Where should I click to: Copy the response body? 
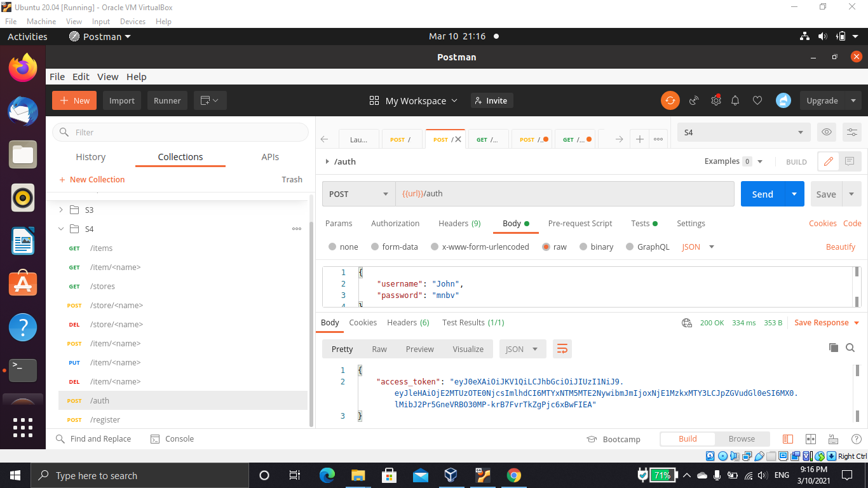(x=833, y=348)
